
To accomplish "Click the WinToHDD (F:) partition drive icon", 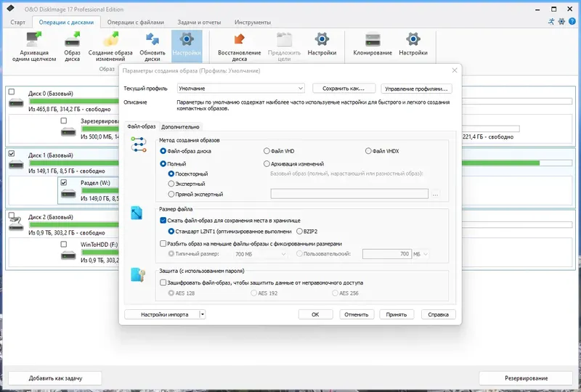I will coord(68,255).
